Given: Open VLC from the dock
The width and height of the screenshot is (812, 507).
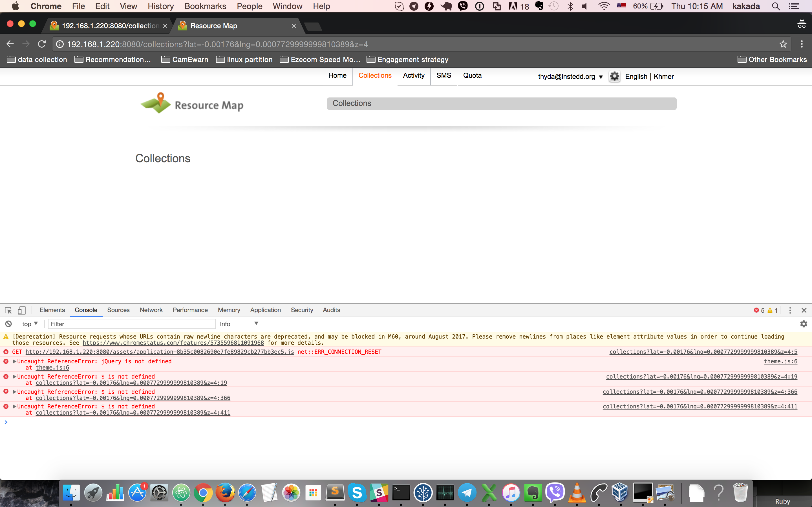Looking at the screenshot, I should point(577,493).
